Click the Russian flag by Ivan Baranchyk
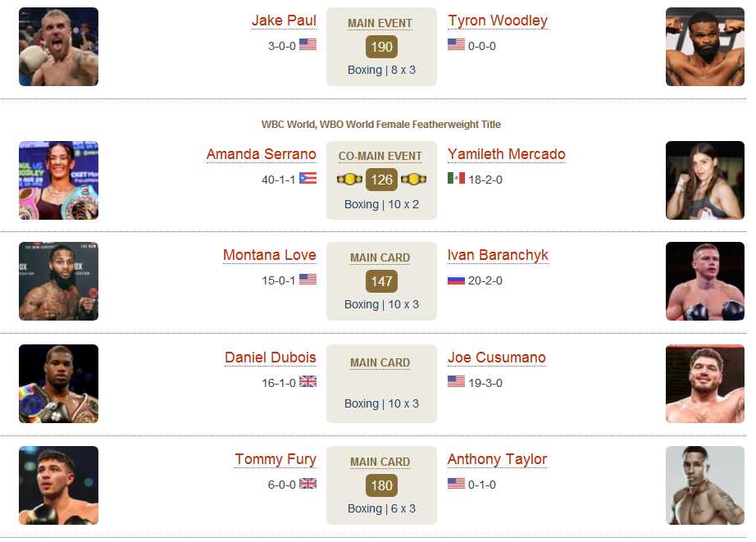The width and height of the screenshot is (756, 542). point(456,279)
